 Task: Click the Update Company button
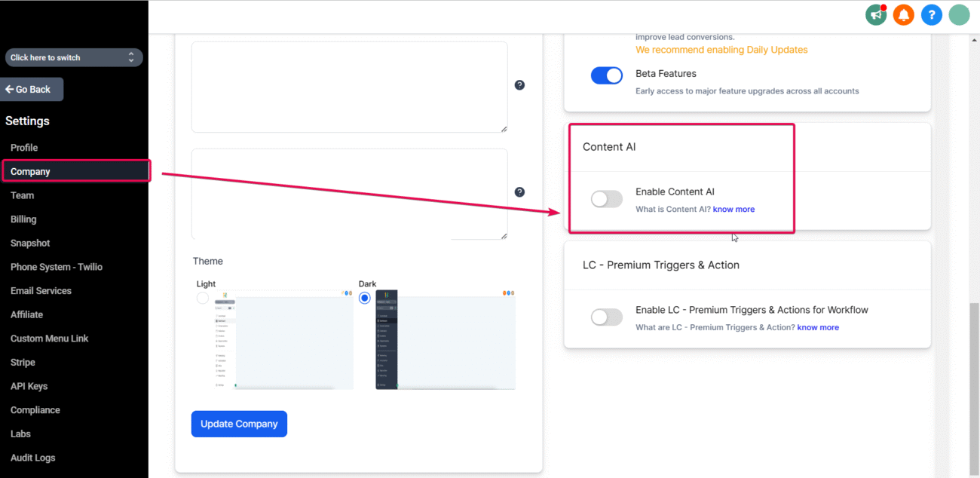(x=239, y=424)
